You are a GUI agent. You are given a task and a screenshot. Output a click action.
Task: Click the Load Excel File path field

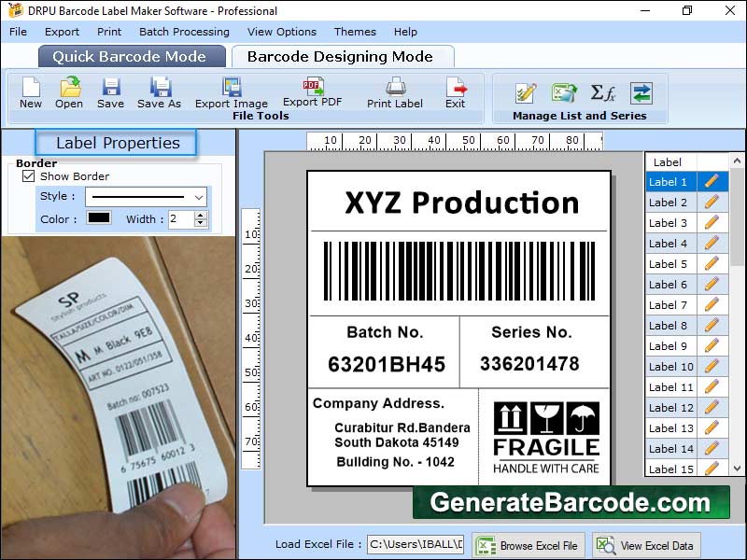[x=416, y=545]
